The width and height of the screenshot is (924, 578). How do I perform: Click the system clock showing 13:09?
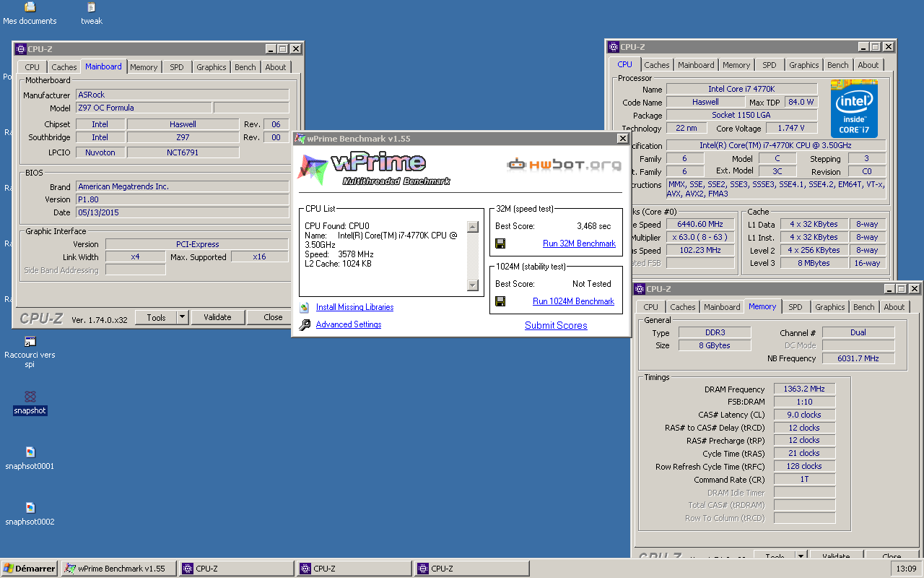tap(905, 569)
